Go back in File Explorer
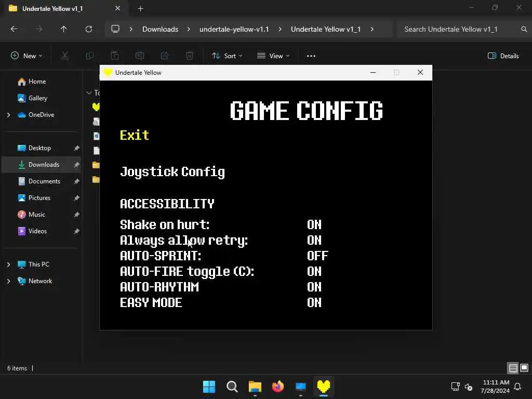532x399 pixels. (14, 29)
